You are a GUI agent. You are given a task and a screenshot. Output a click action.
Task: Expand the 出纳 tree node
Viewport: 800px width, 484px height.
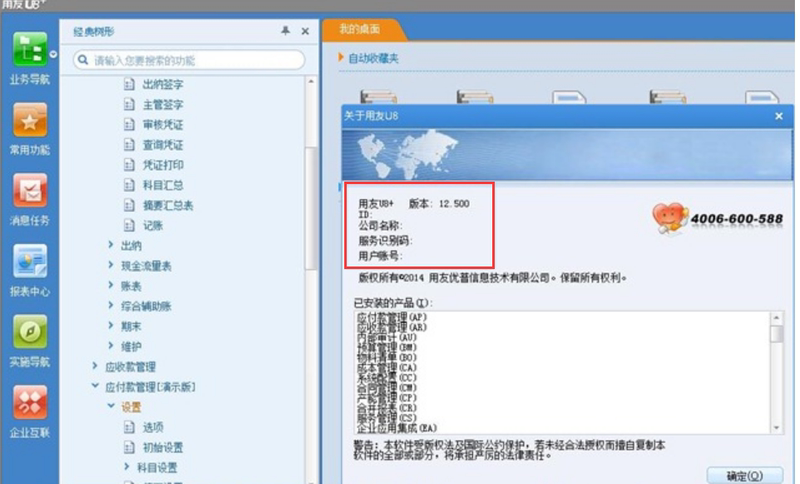[111, 245]
